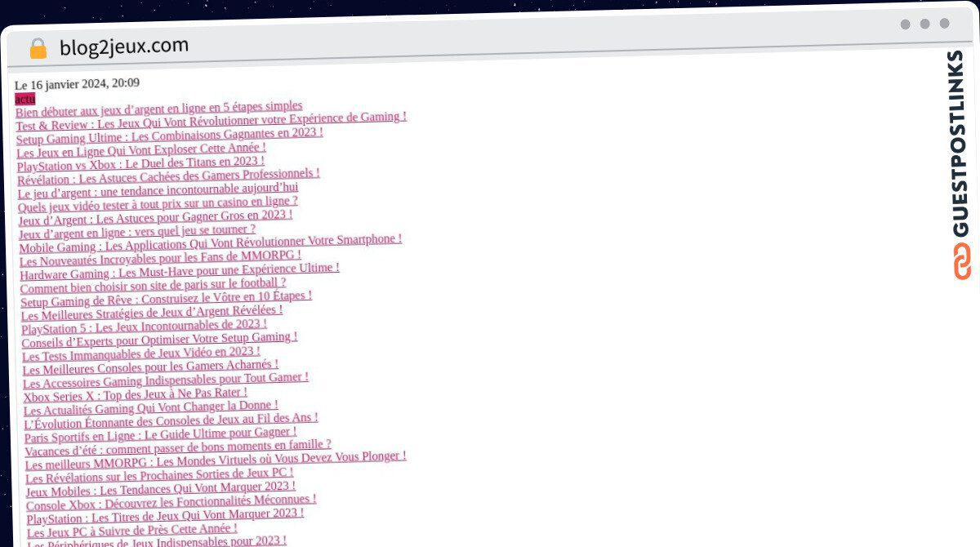Open 'Quels jeux vidéo tester à tout prix' link
Viewport: 980px width, 547px height.
[x=158, y=204]
